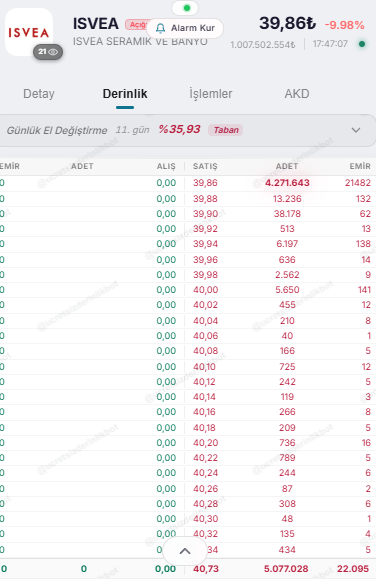Select the 40,06 sell price
This screenshot has width=376, height=579.
point(206,336)
